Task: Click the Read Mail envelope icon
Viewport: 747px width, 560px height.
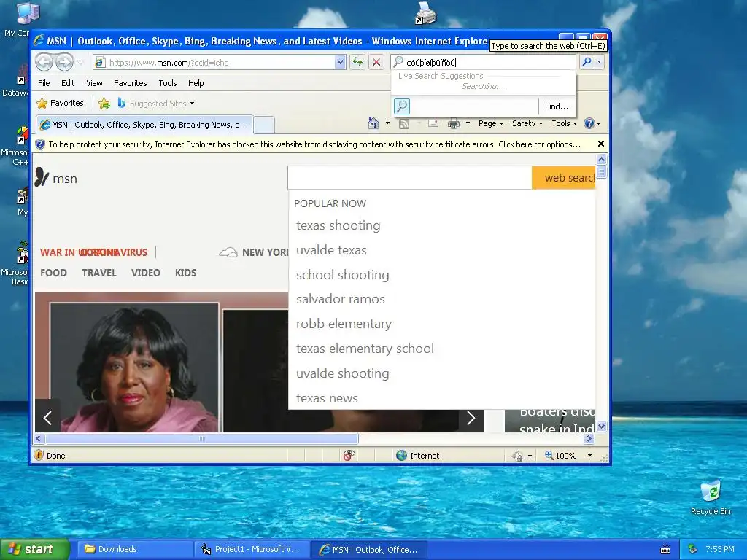Action: click(x=433, y=123)
